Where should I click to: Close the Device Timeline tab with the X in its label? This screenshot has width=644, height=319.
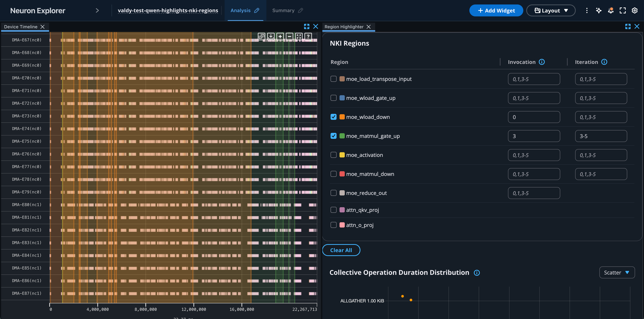coord(43,27)
